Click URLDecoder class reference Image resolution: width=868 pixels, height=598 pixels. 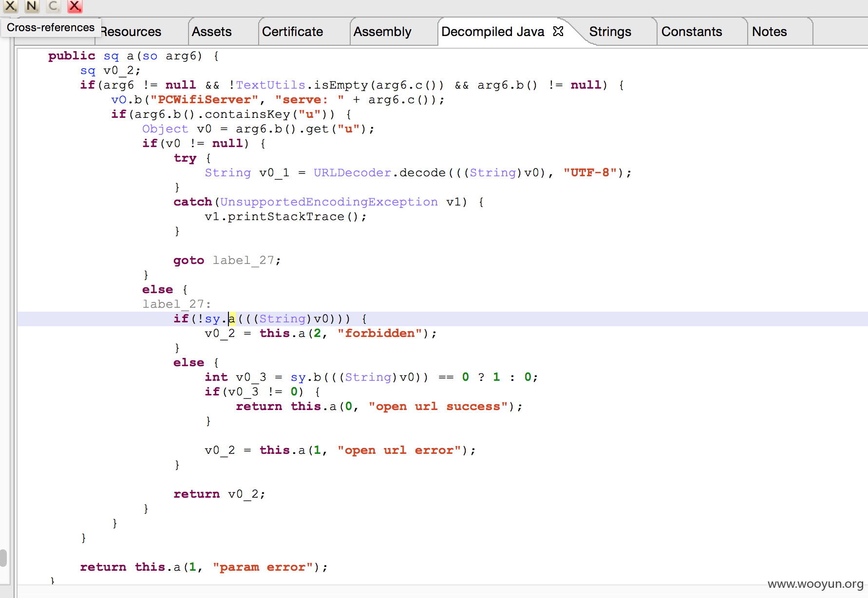tap(352, 173)
